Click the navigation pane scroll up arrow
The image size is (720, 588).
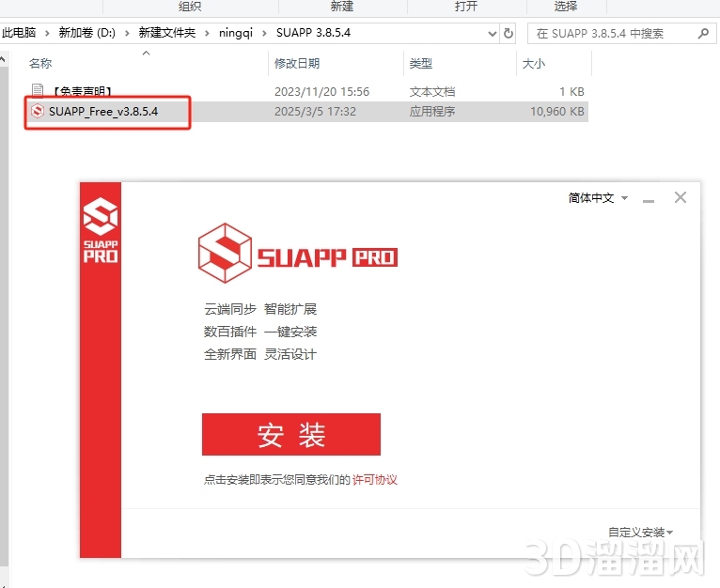point(4,60)
